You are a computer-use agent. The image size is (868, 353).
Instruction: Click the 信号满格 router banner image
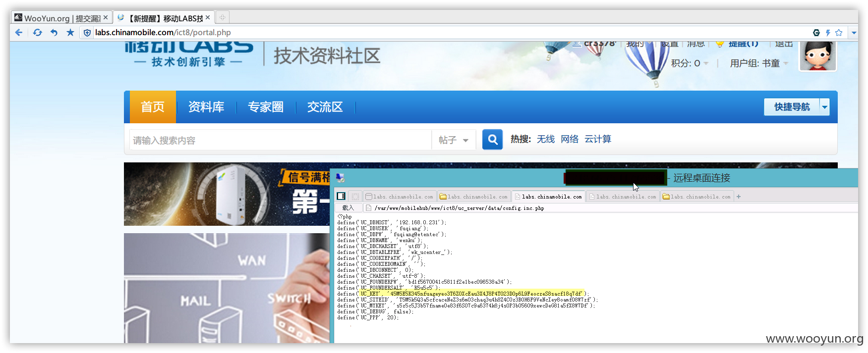pos(227,194)
